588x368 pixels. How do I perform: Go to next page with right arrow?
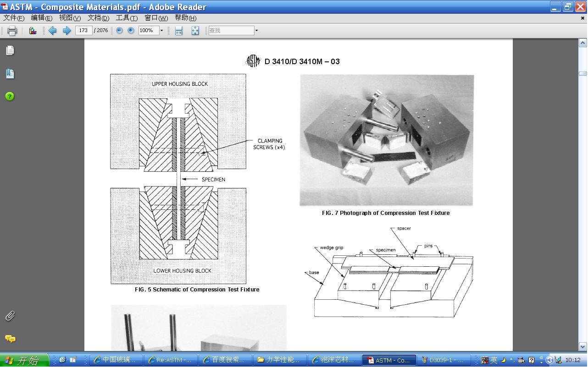tap(67, 31)
